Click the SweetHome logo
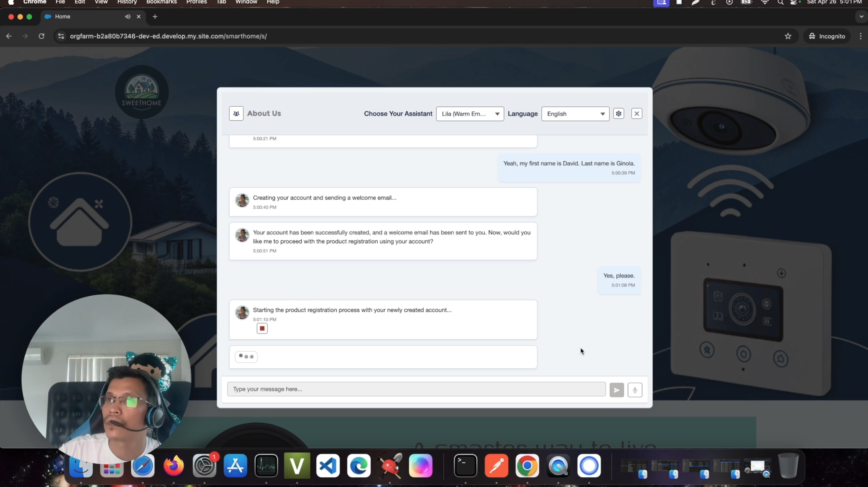Screen dimensions: 868x487 (142, 92)
